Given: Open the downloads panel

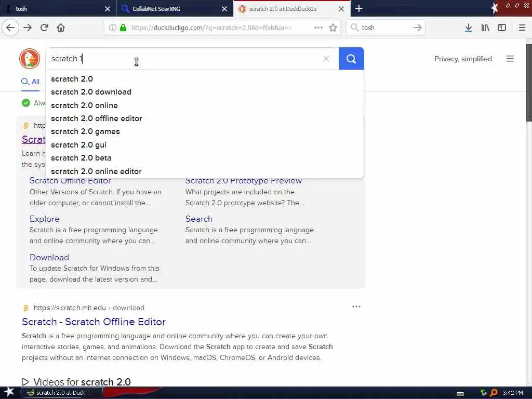Looking at the screenshot, I should click(468, 28).
